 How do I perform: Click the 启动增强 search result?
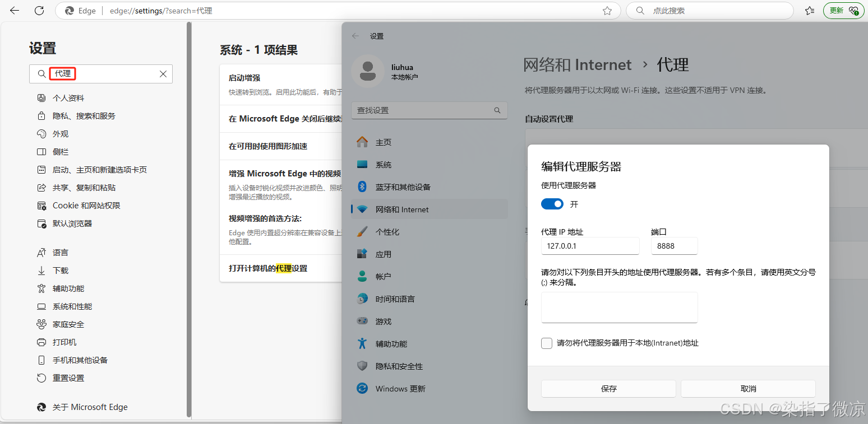tap(280, 85)
